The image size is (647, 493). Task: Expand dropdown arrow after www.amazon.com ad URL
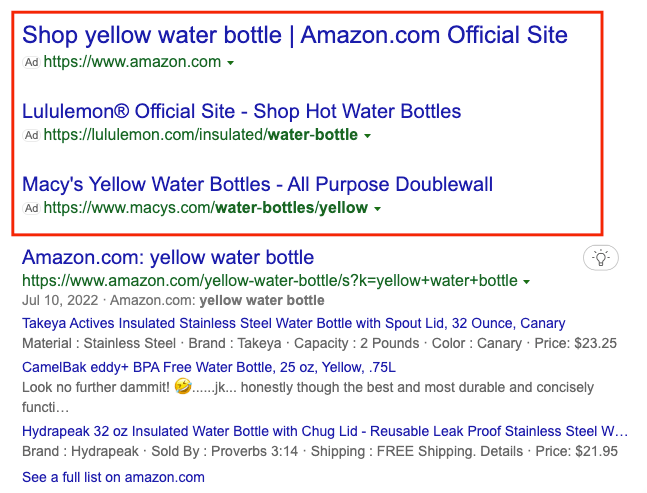(x=231, y=63)
